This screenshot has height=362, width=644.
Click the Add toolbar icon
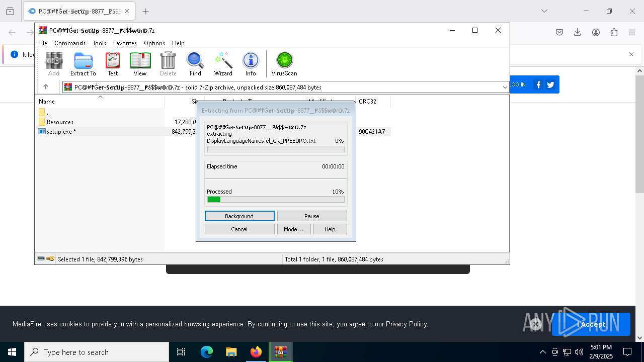click(54, 64)
